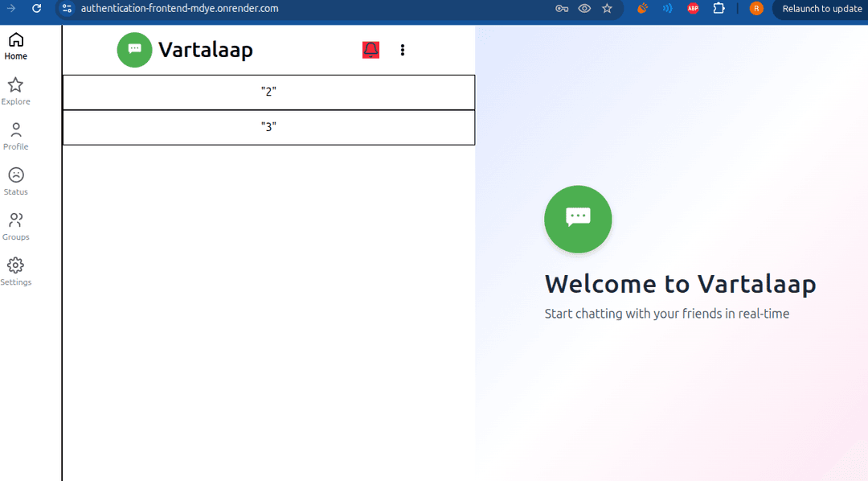Image resolution: width=868 pixels, height=481 pixels.
Task: Open the browser extensions puzzle menu
Action: pyautogui.click(x=719, y=8)
